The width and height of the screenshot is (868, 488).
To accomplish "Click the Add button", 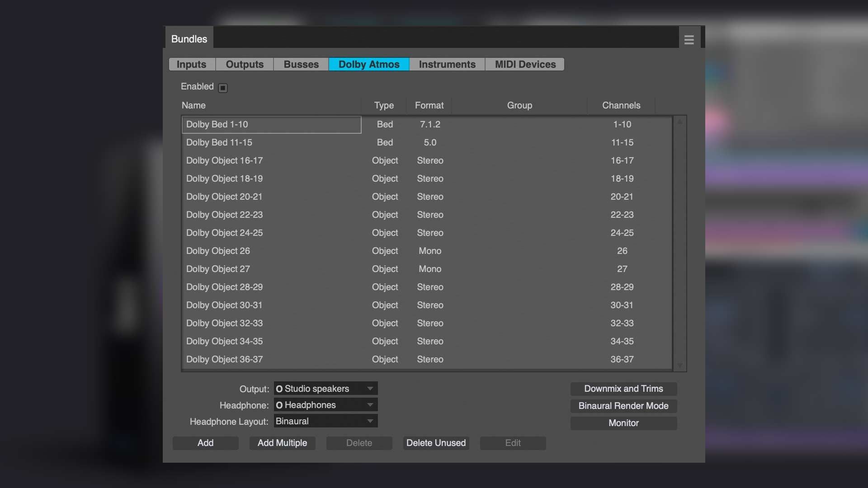I will click(205, 443).
